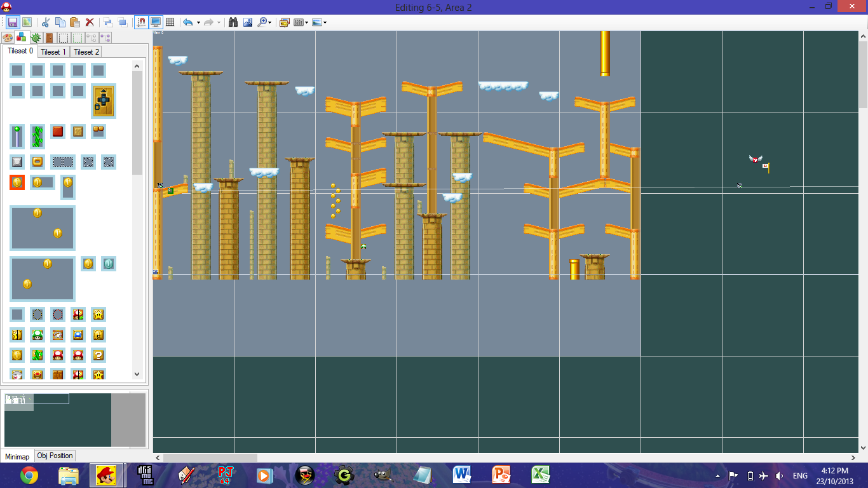Toggle the grid display

[x=170, y=22]
